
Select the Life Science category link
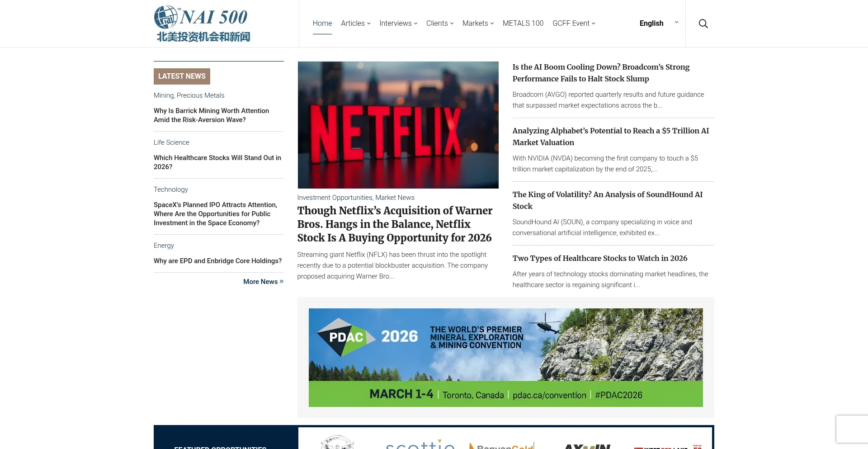(x=171, y=142)
